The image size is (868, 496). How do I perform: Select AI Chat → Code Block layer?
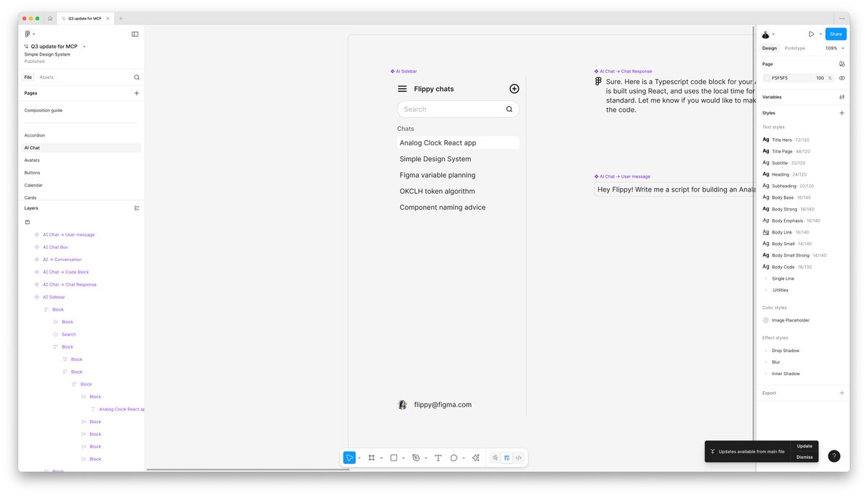point(66,272)
